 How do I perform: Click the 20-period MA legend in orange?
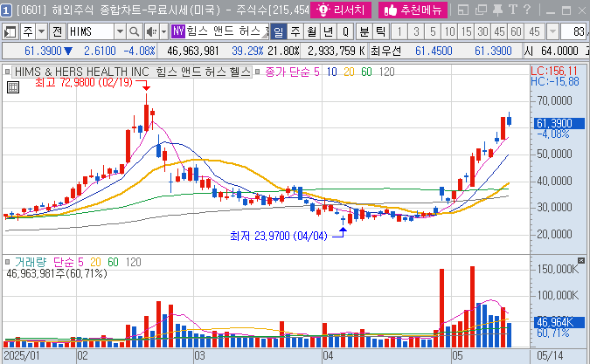[x=349, y=72]
